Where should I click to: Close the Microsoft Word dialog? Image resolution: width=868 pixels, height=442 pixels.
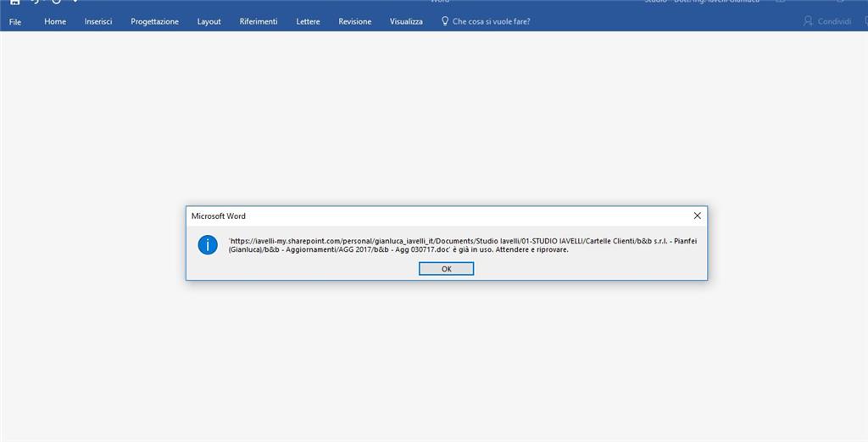pos(697,216)
